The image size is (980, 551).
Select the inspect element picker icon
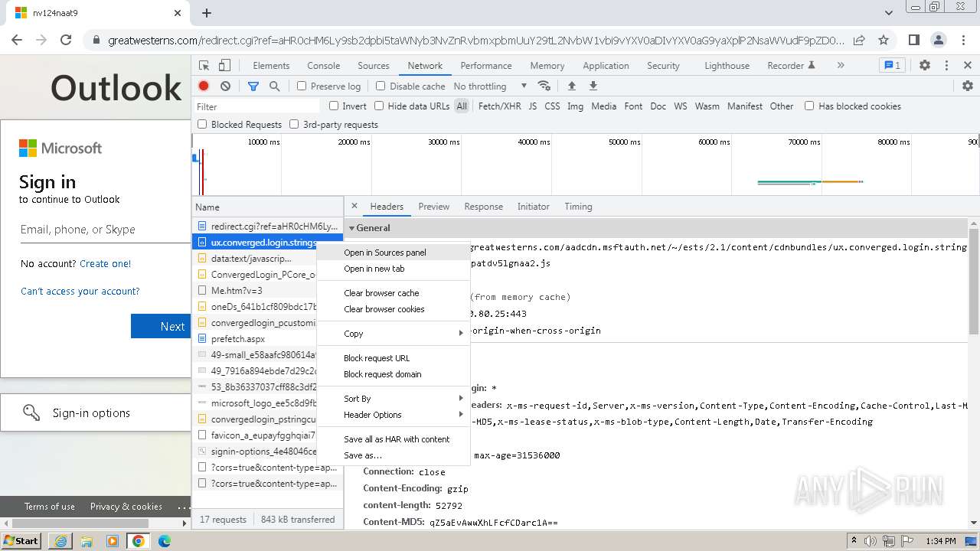(204, 66)
